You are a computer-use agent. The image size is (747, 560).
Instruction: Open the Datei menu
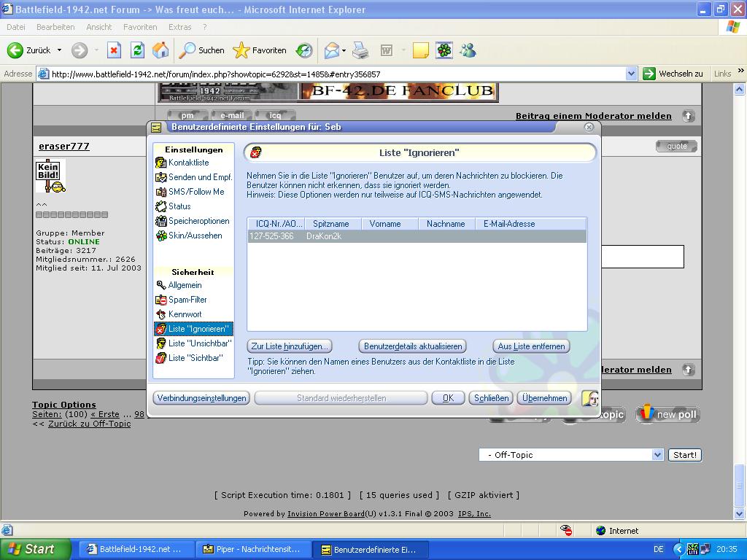(x=16, y=27)
